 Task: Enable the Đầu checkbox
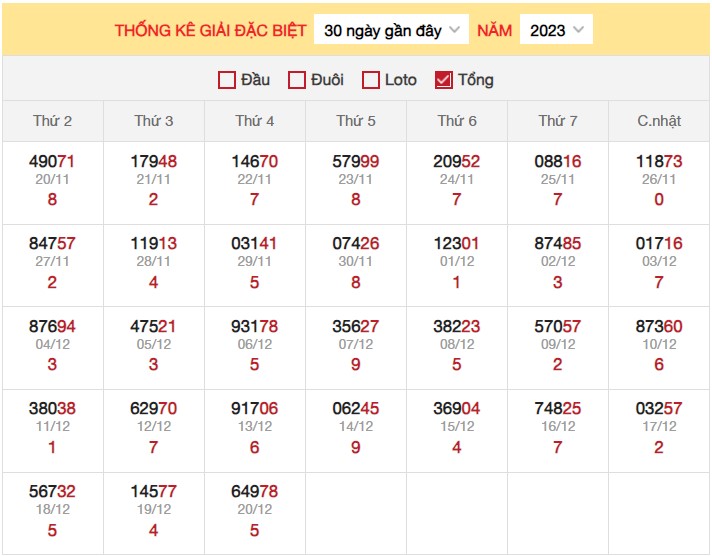click(227, 80)
